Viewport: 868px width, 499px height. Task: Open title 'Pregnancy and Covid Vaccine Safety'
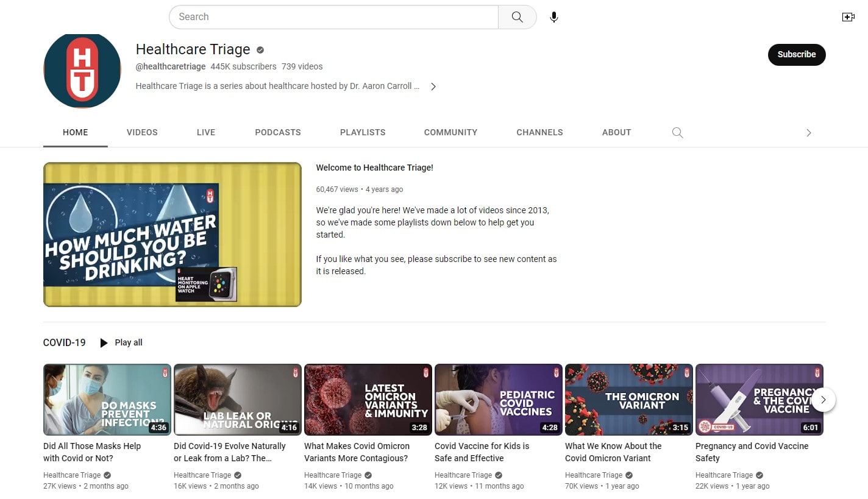click(752, 452)
